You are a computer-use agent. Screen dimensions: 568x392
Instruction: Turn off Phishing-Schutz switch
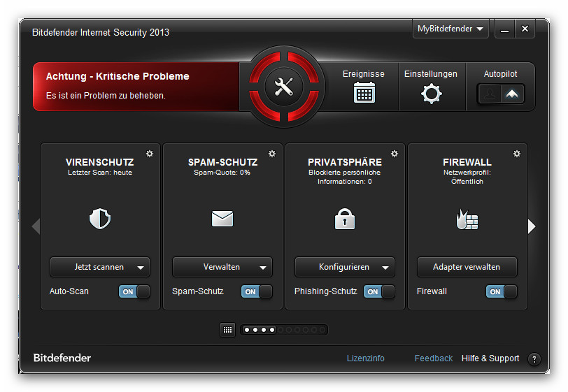(379, 291)
